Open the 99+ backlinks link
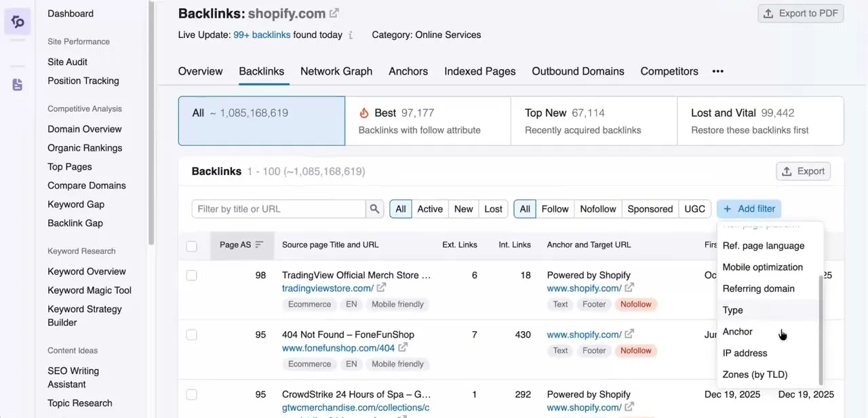This screenshot has height=418, width=868. pyautogui.click(x=262, y=35)
